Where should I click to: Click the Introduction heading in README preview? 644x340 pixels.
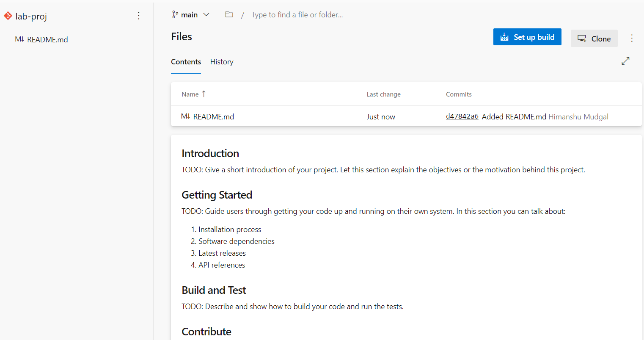tap(210, 153)
